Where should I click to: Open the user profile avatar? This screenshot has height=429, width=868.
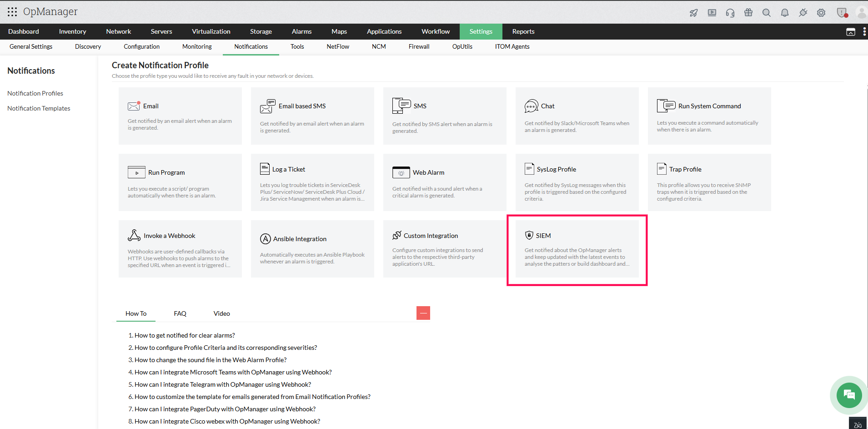862,13
